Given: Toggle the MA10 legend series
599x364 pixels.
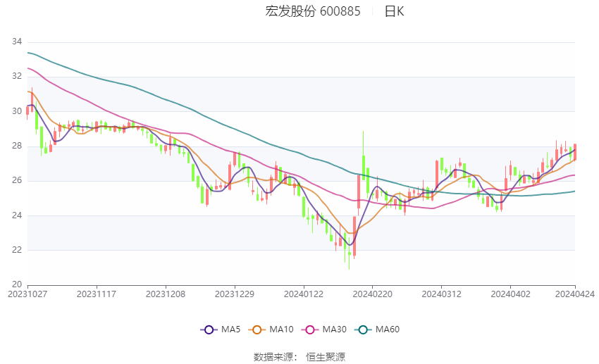Looking at the screenshot, I should click(x=271, y=330).
